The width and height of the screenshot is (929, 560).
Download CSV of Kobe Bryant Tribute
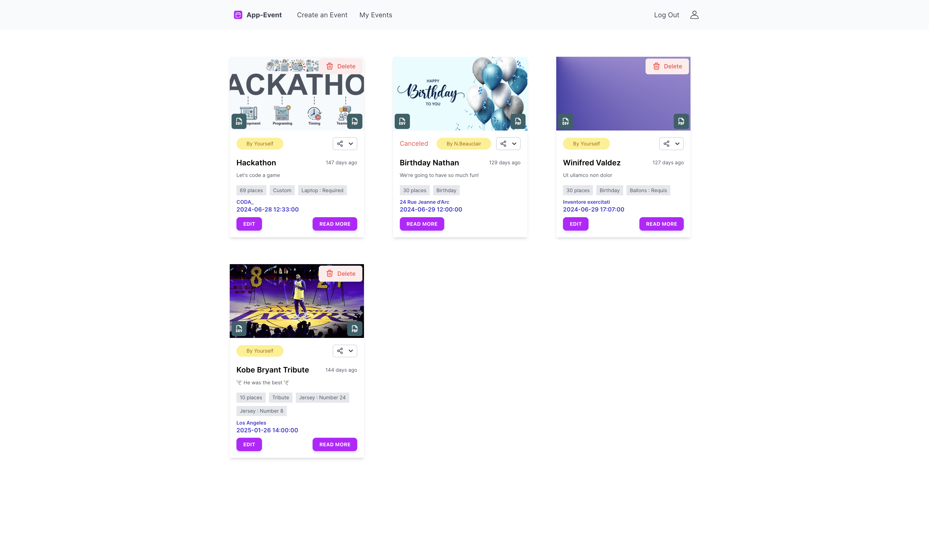[239, 329]
